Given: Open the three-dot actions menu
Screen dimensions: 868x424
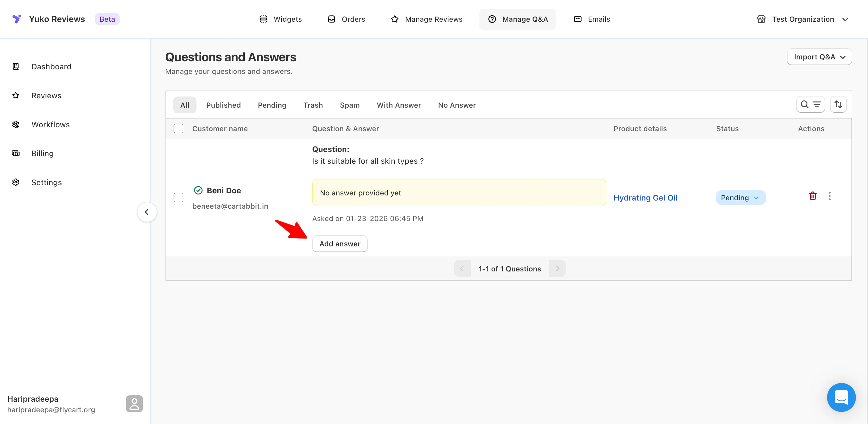Looking at the screenshot, I should (829, 196).
